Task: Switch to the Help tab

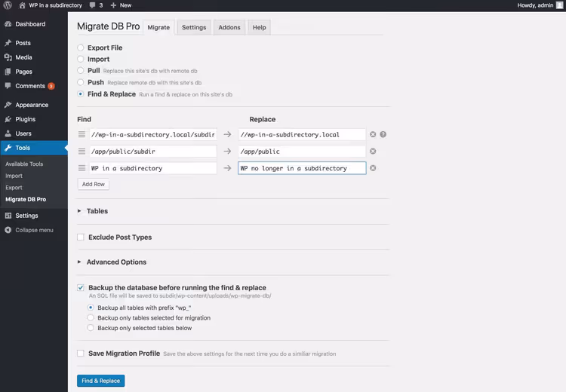Action: (259, 27)
